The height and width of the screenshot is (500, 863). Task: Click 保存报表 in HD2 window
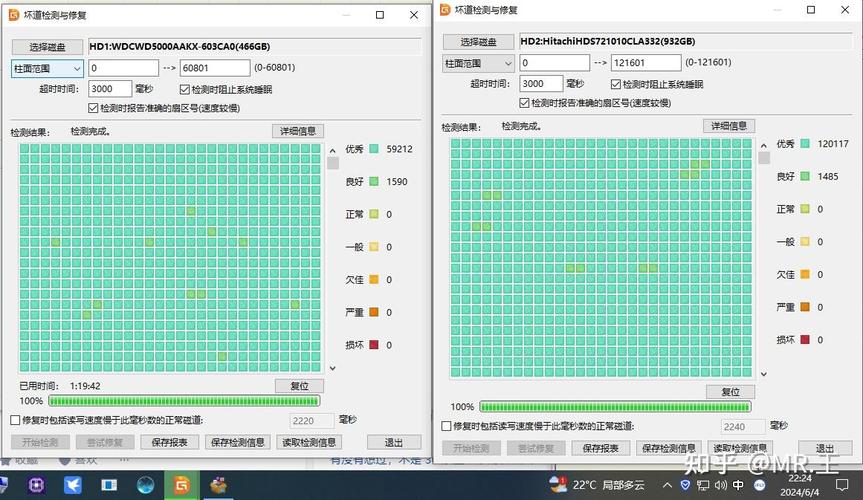(x=600, y=448)
